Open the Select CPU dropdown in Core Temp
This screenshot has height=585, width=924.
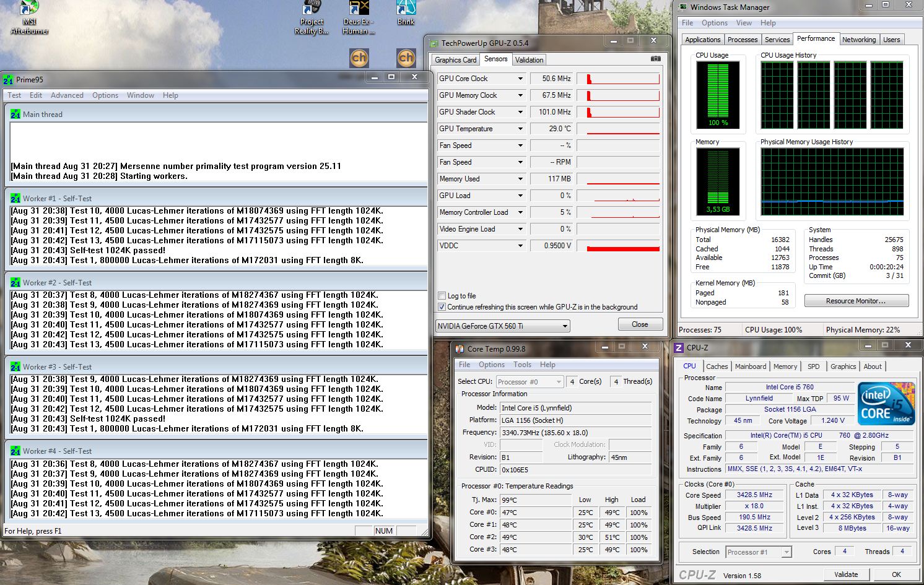(529, 382)
